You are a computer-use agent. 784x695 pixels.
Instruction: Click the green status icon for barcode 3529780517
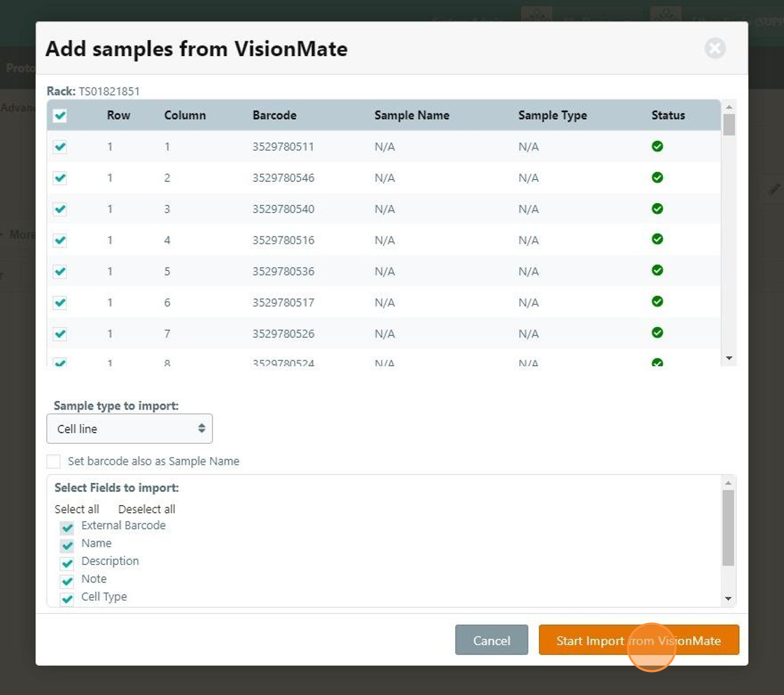(x=657, y=301)
